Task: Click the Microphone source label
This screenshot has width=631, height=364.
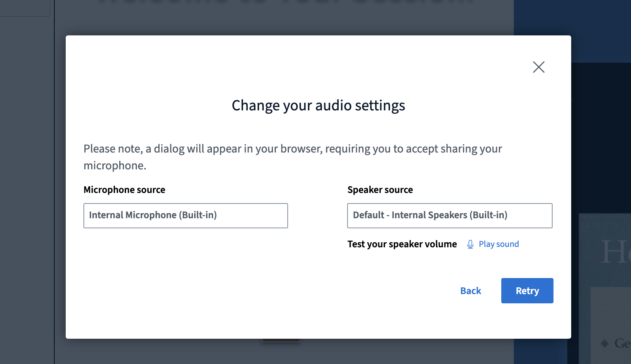Action: tap(124, 190)
